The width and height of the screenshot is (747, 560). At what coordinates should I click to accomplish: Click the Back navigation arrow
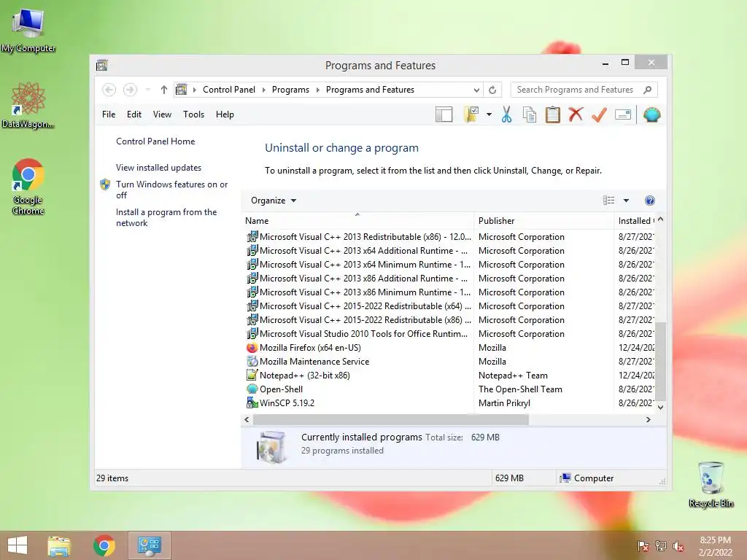(x=109, y=90)
